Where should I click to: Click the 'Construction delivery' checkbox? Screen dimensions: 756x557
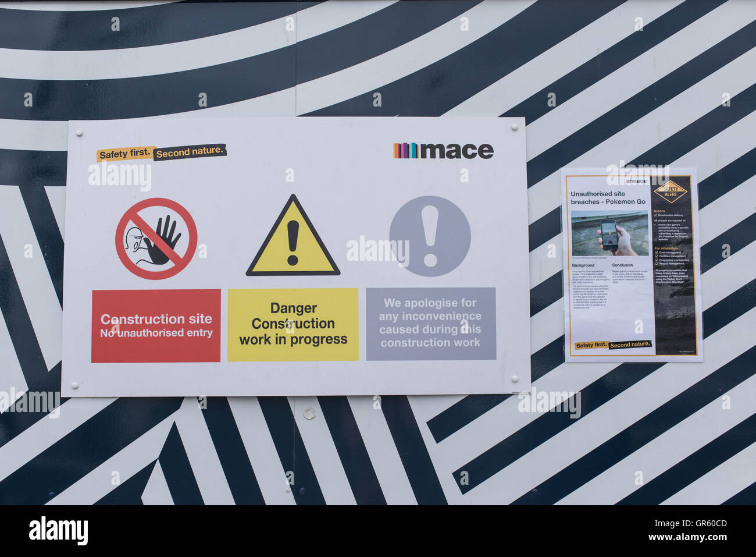coord(655,215)
